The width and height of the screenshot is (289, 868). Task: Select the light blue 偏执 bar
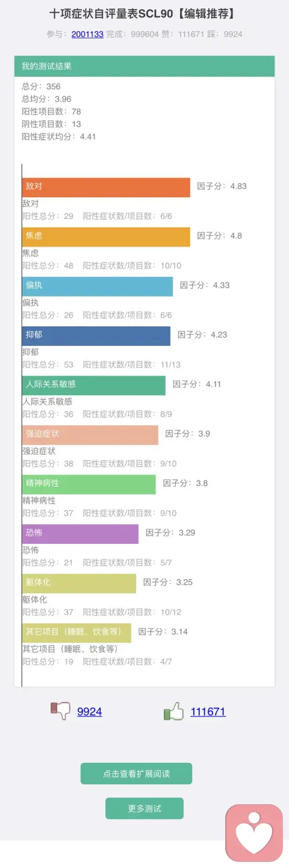(x=98, y=286)
